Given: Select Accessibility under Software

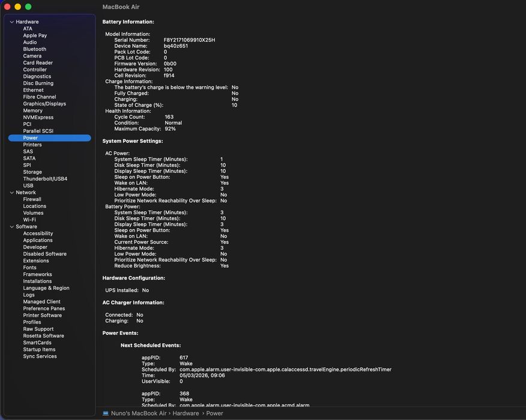Looking at the screenshot, I should click(x=38, y=233).
